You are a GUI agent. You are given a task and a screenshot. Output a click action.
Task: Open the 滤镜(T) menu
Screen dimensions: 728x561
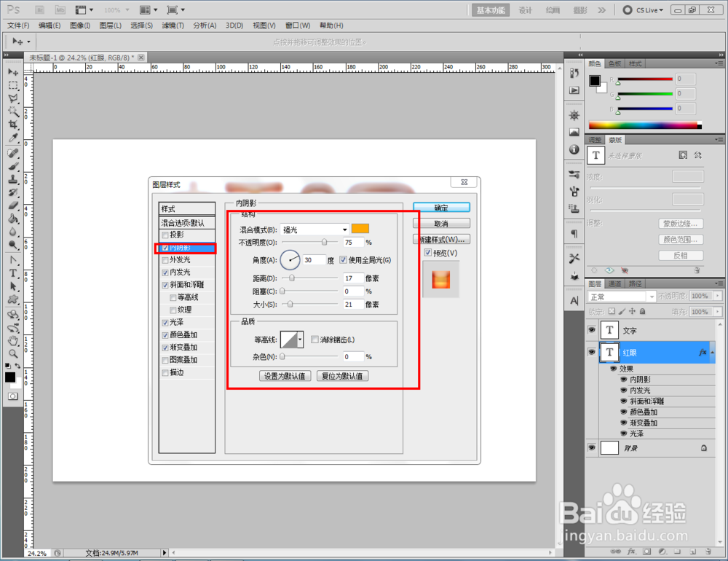click(173, 25)
